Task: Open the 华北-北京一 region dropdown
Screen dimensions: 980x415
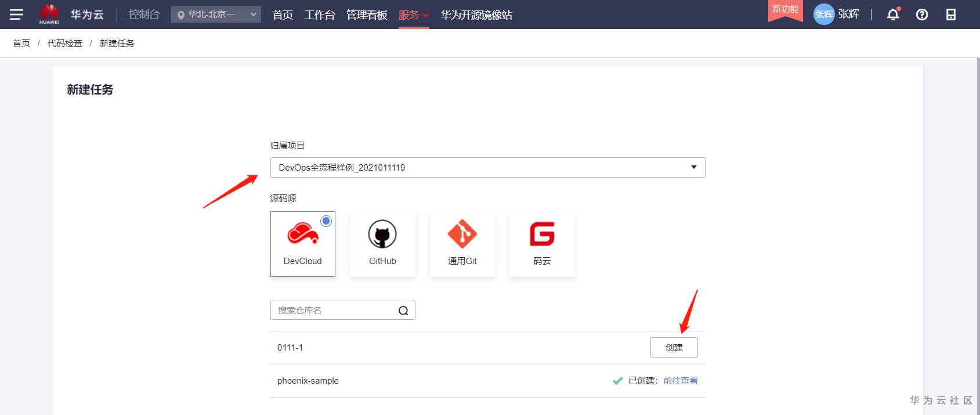Action: coord(216,15)
